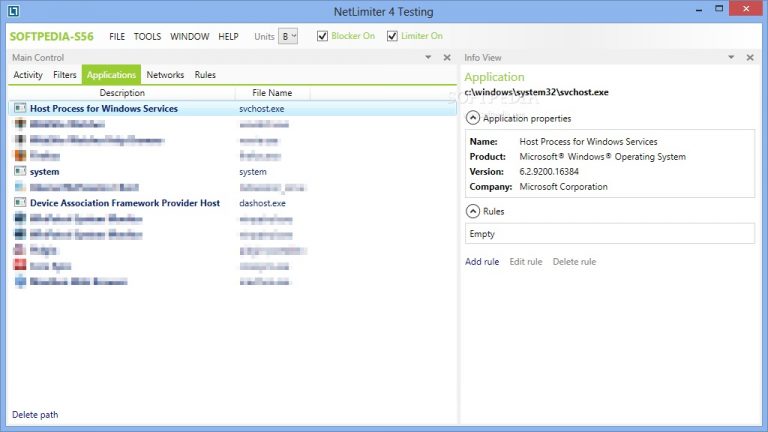The height and width of the screenshot is (432, 768).
Task: Click the NetLimiter app icon in title bar
Action: point(11,11)
